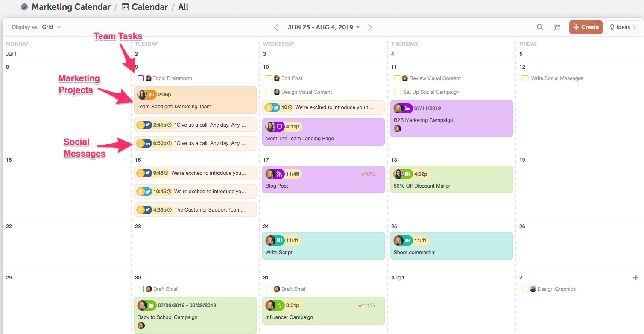
Task: Open the Meet The Team Landing Page project
Action: (323, 132)
